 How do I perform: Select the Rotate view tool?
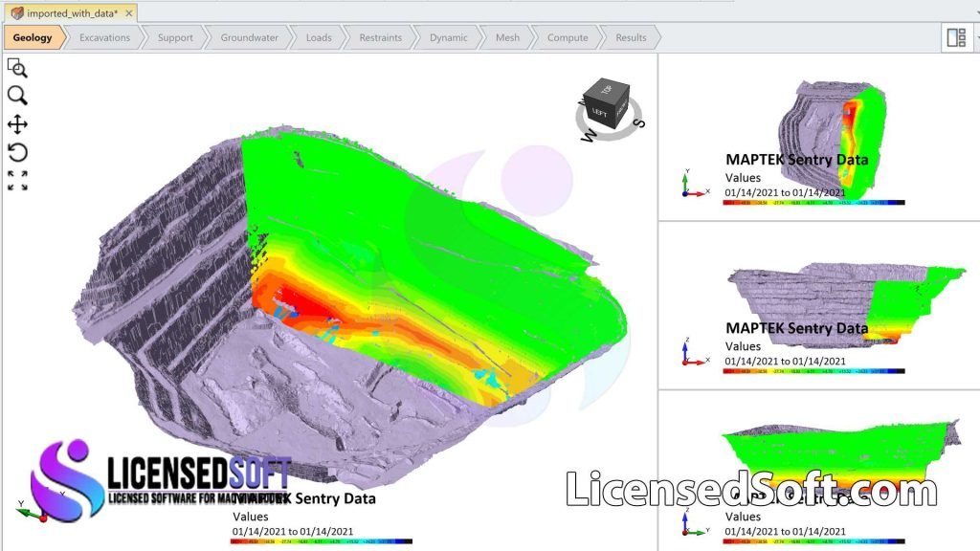[x=17, y=153]
